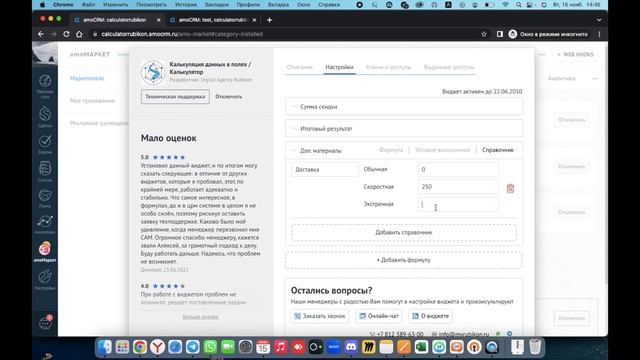Open Chrome three-dot menu

[x=599, y=34]
